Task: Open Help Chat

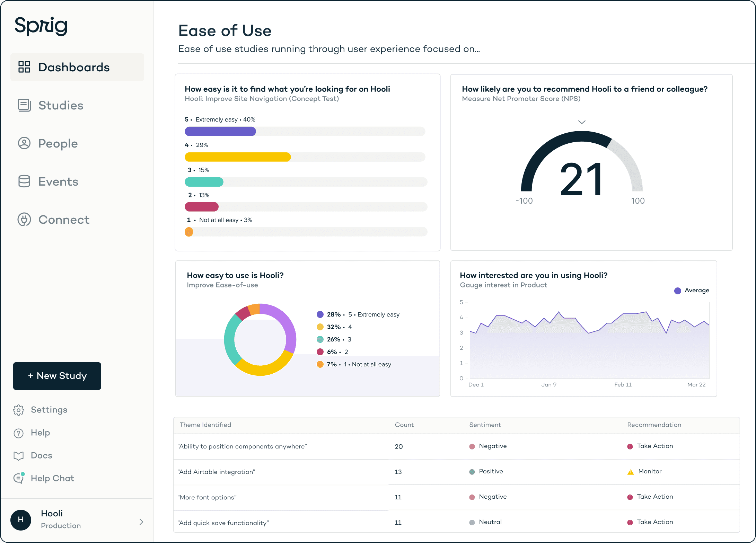Action: coord(52,478)
